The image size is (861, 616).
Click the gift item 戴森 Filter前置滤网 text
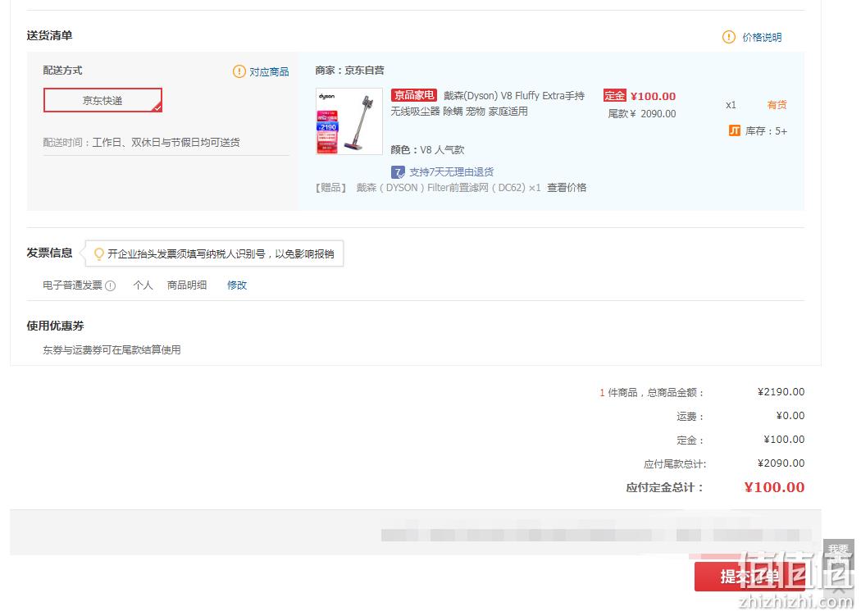[448, 187]
